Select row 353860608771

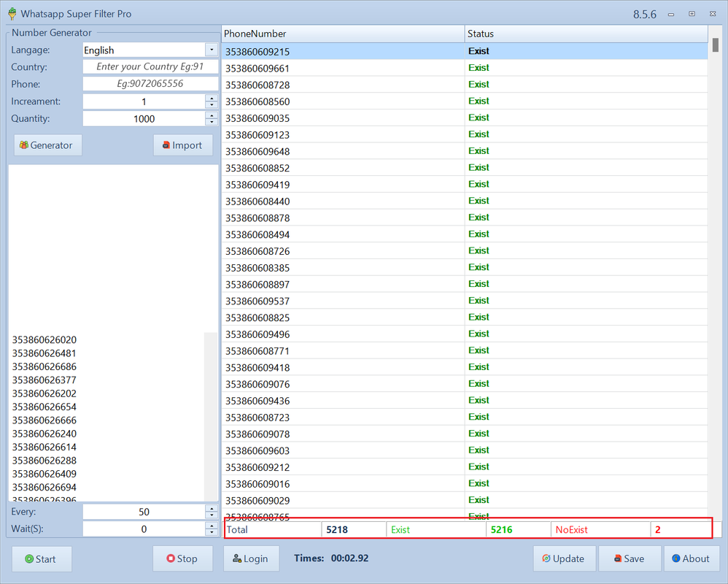click(x=465, y=351)
